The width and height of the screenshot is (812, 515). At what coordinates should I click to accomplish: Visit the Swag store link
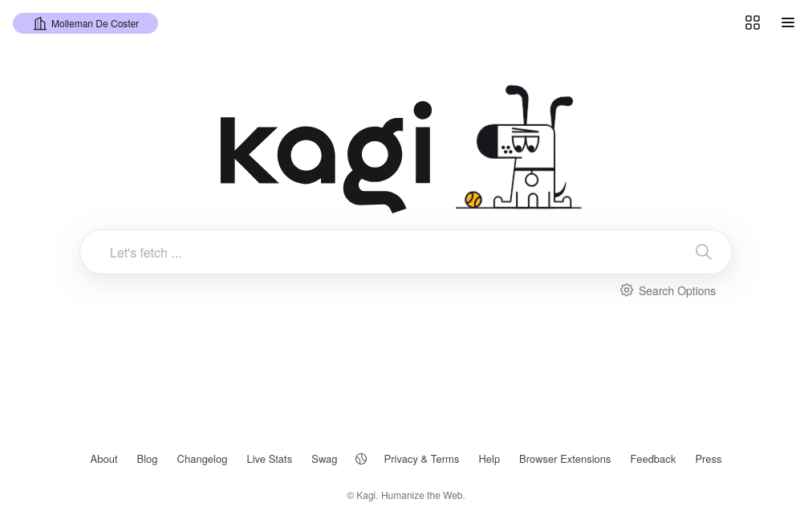click(x=324, y=460)
